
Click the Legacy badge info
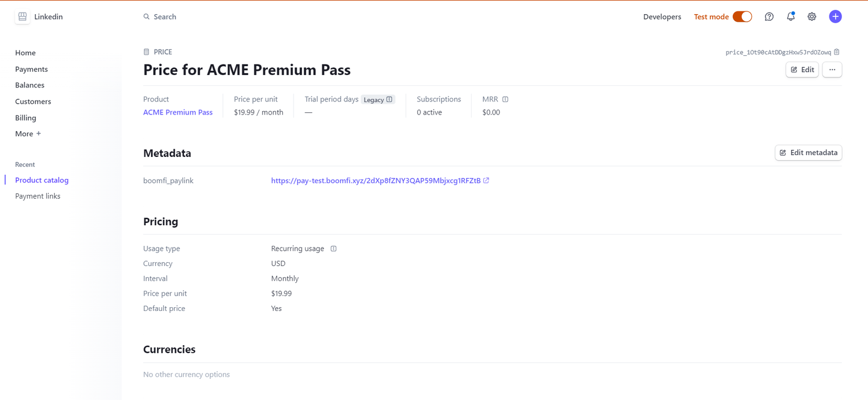click(x=378, y=100)
